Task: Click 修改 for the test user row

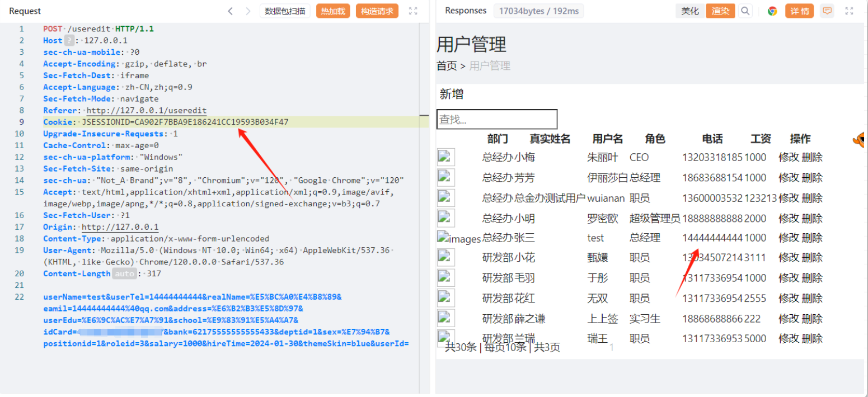Action: click(x=789, y=238)
